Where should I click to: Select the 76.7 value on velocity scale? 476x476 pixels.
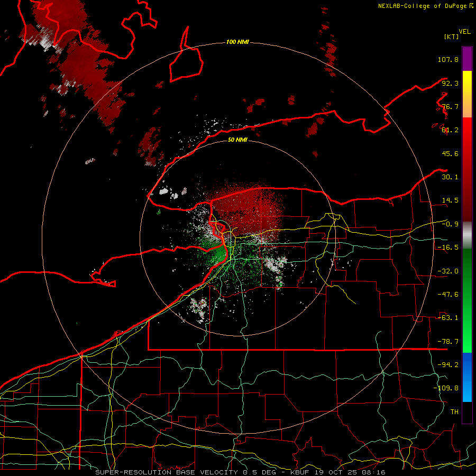(x=450, y=106)
